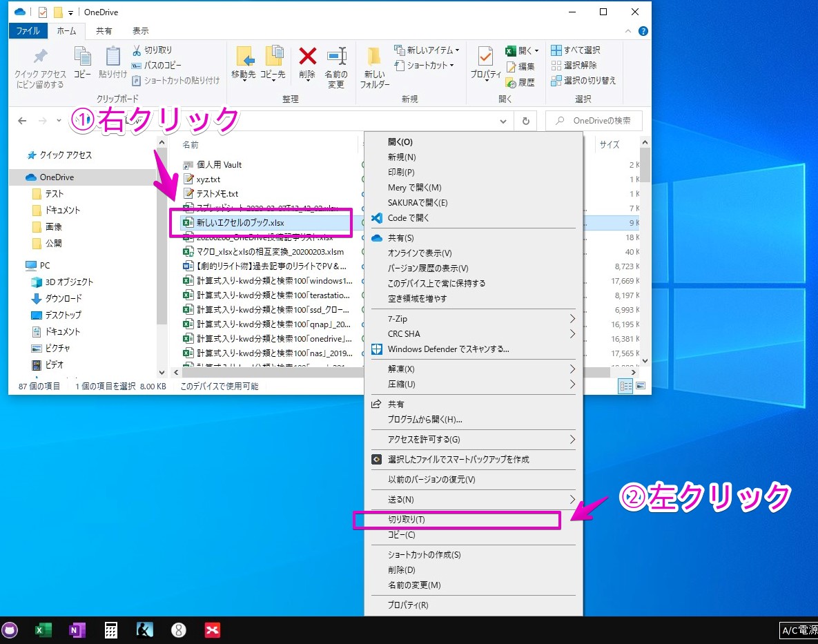The width and height of the screenshot is (818, 644).
Task: Open the blue help question mark
Action: click(x=643, y=31)
